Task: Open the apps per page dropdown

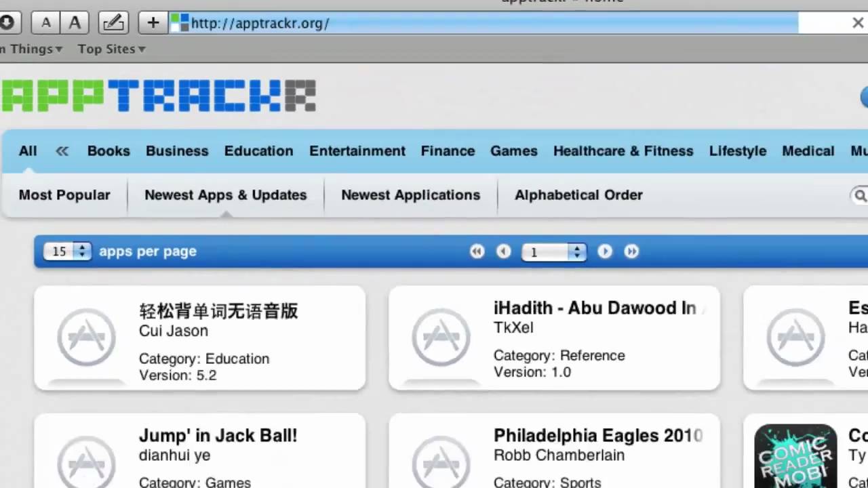Action: tap(67, 251)
